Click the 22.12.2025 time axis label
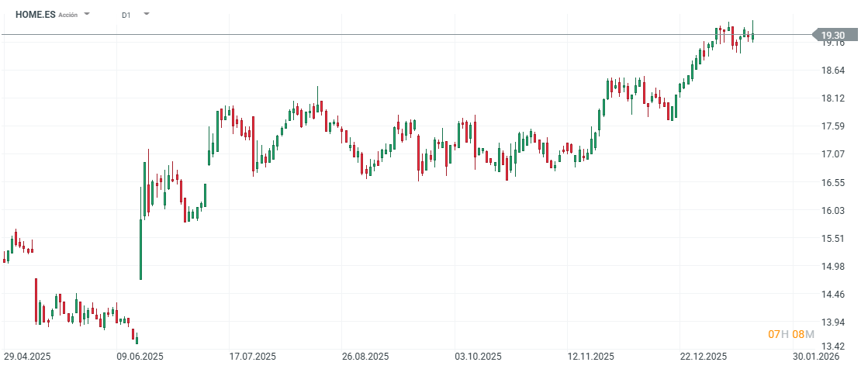The height and width of the screenshot is (369, 868). (x=703, y=356)
